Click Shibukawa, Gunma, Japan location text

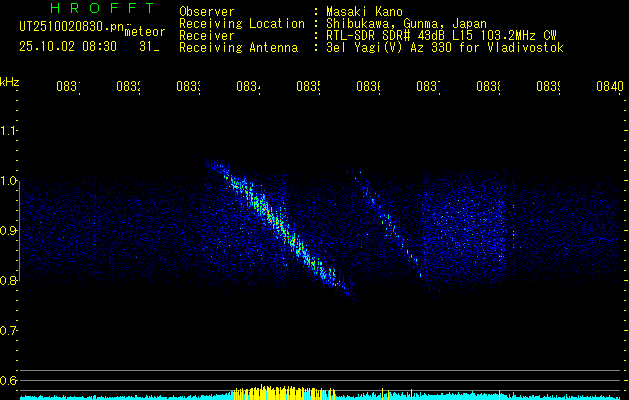(406, 24)
